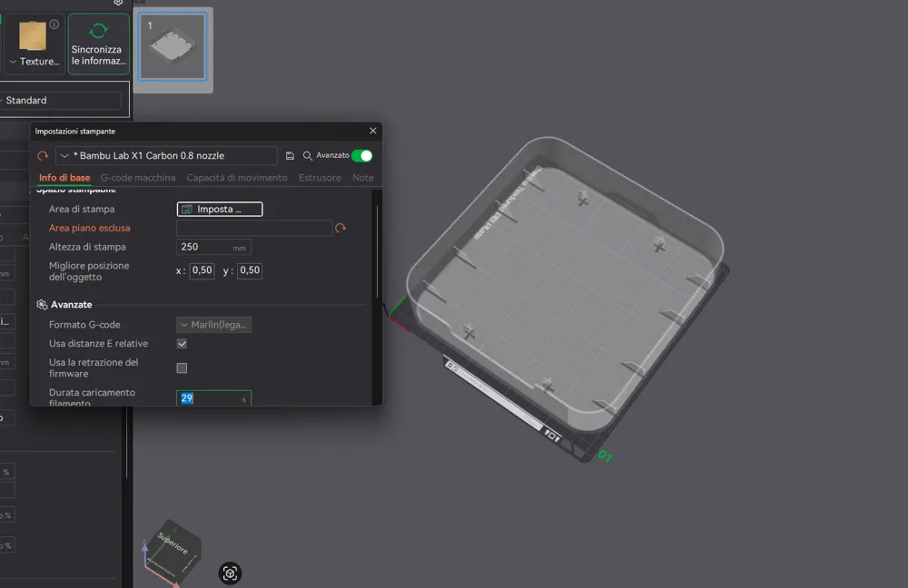The width and height of the screenshot is (908, 588).
Task: Click the save preset icon
Action: click(x=291, y=156)
